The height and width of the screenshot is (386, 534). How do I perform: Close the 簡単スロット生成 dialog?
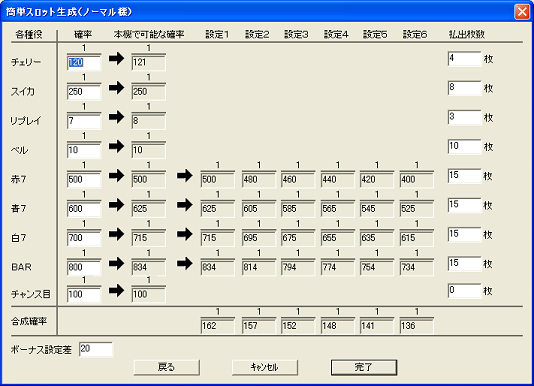click(522, 12)
